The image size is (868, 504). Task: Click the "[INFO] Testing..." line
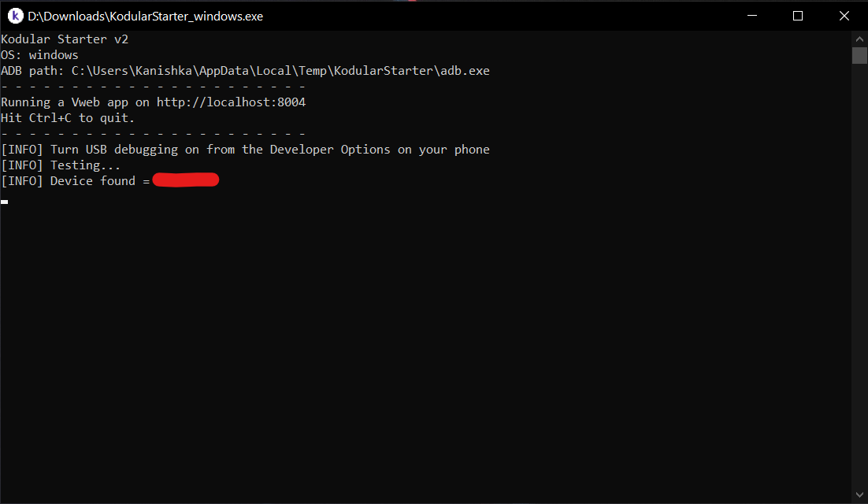tap(61, 165)
